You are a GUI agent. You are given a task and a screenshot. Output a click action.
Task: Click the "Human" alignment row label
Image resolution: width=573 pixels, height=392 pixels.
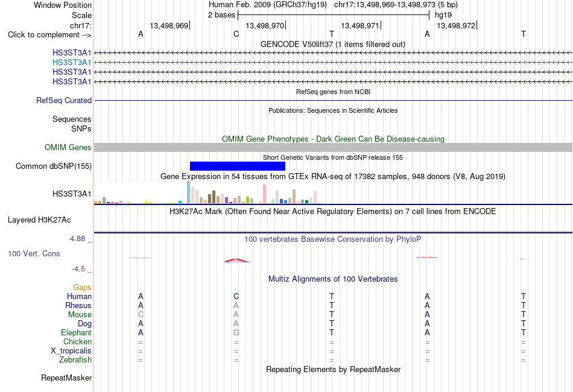tap(79, 296)
